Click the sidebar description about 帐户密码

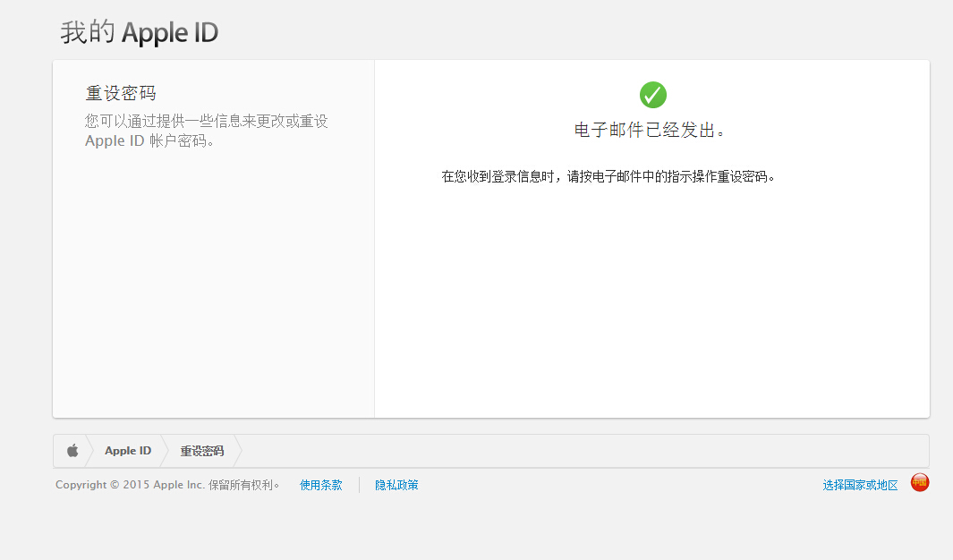click(x=207, y=131)
